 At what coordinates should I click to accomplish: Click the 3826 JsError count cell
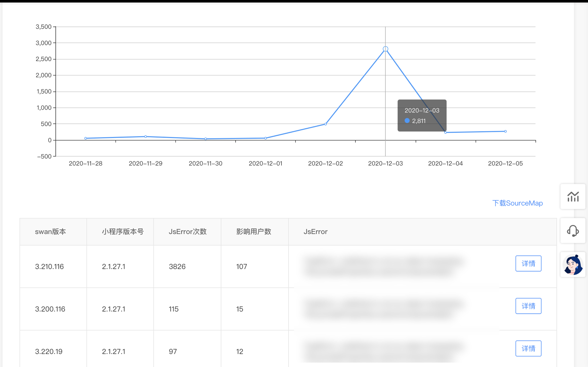click(177, 267)
